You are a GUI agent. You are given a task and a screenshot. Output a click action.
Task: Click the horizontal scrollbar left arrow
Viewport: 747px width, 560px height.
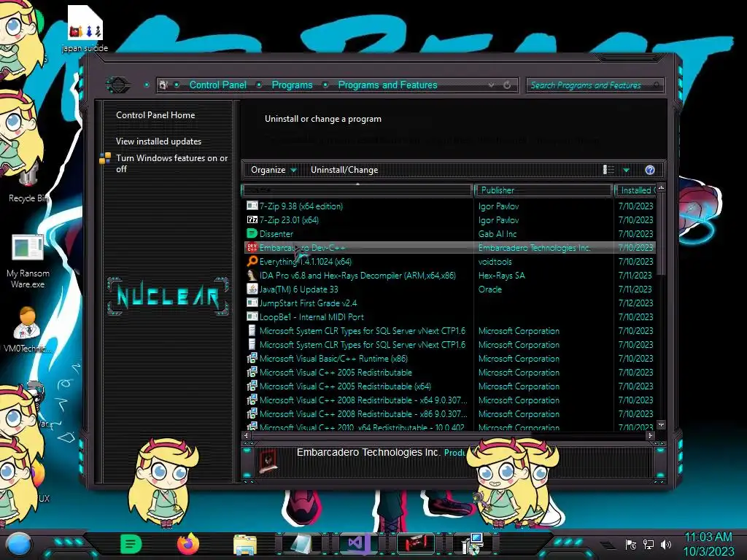pyautogui.click(x=247, y=435)
